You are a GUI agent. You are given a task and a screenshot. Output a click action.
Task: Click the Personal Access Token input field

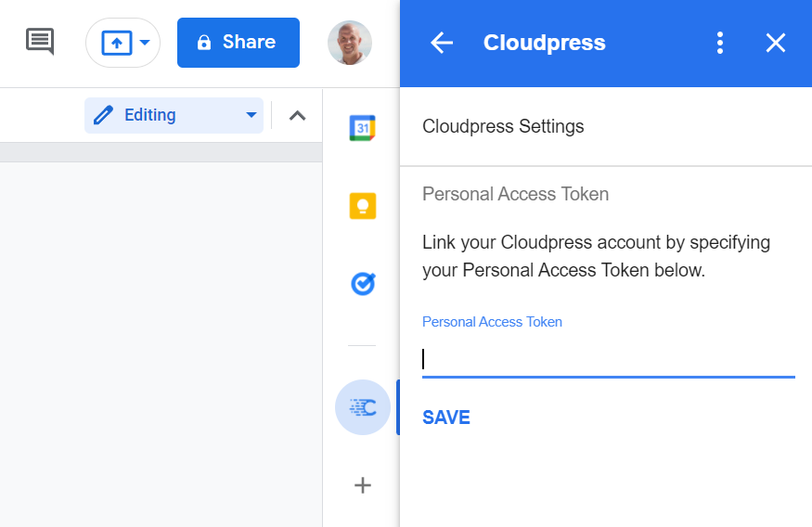[x=609, y=359]
